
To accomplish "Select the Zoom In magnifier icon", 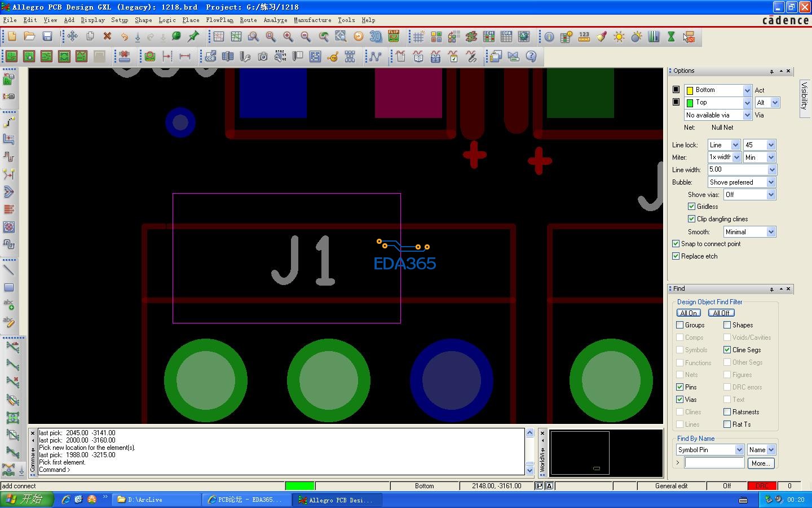I will [288, 37].
